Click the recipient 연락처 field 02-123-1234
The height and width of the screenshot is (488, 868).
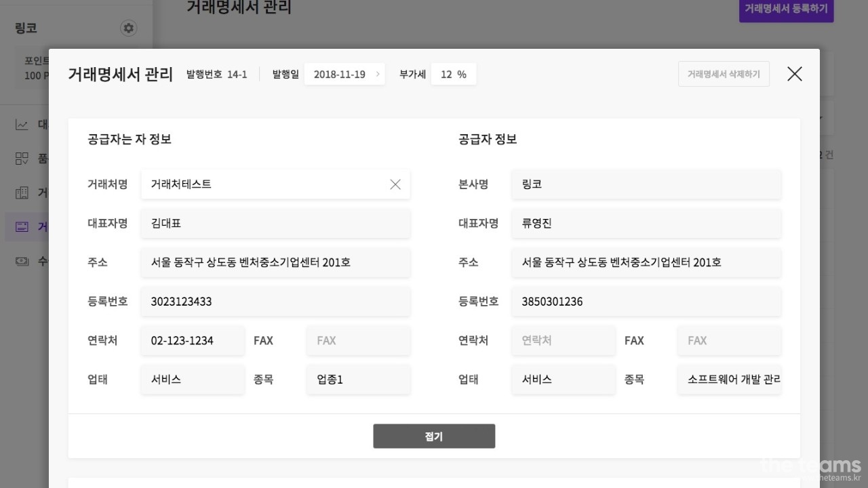[x=193, y=341]
